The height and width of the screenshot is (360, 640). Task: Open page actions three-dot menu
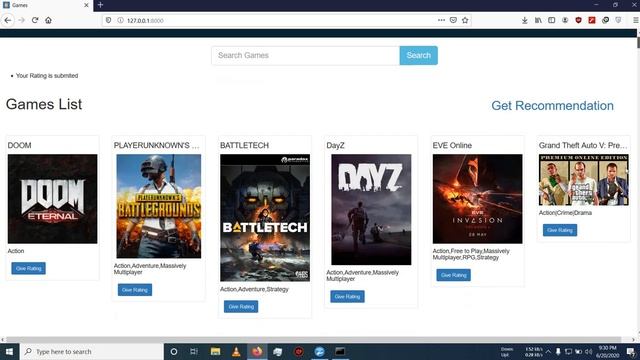click(x=441, y=20)
